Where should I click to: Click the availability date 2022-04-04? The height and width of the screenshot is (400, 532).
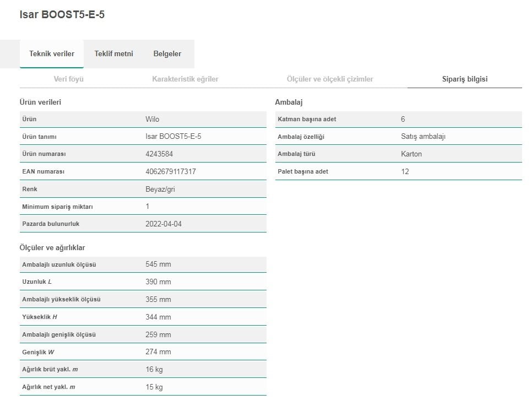coord(164,224)
